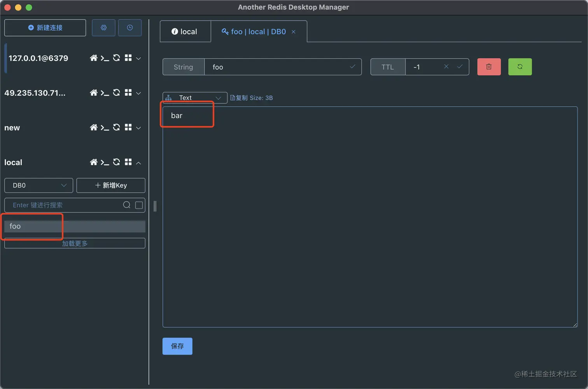Click 加载更多 to load more keys
The image size is (588, 389).
click(x=75, y=243)
